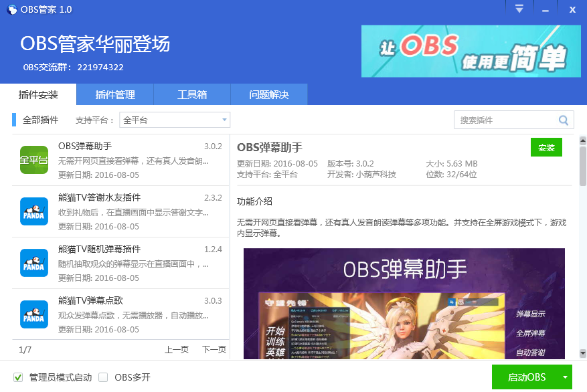
Task: Open the 全平台 platform dropdown
Action: pos(174,119)
